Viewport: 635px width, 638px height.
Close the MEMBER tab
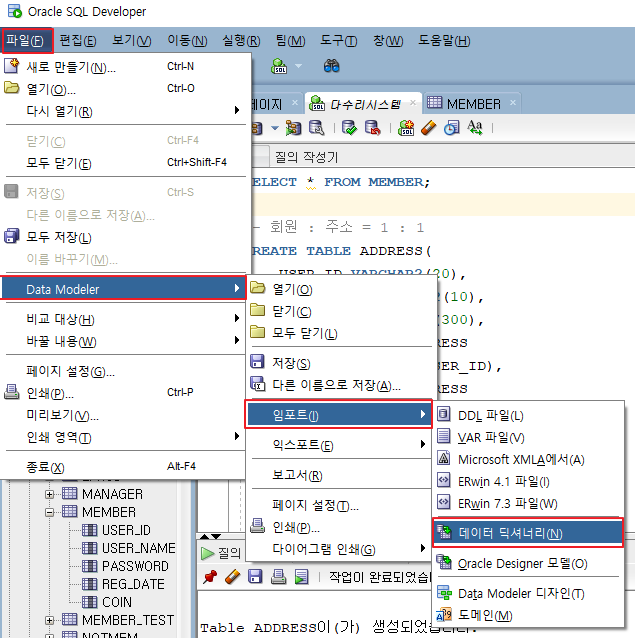(513, 103)
